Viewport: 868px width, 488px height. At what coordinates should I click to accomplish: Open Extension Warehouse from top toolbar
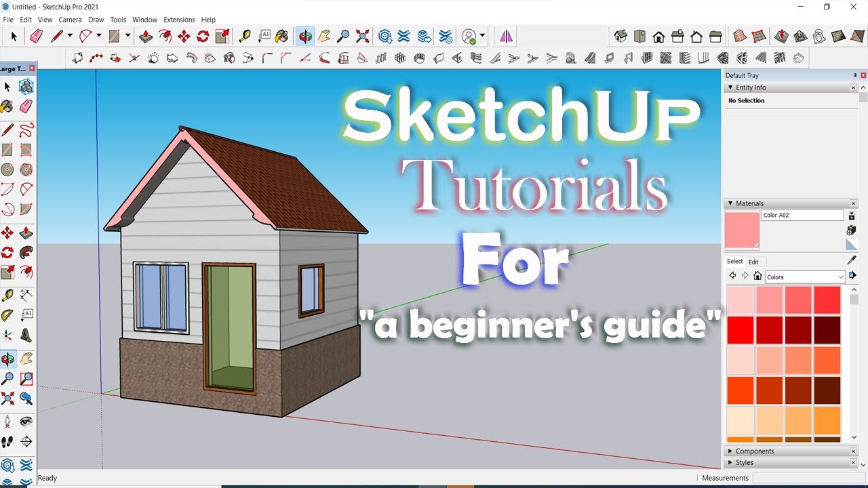pos(404,37)
